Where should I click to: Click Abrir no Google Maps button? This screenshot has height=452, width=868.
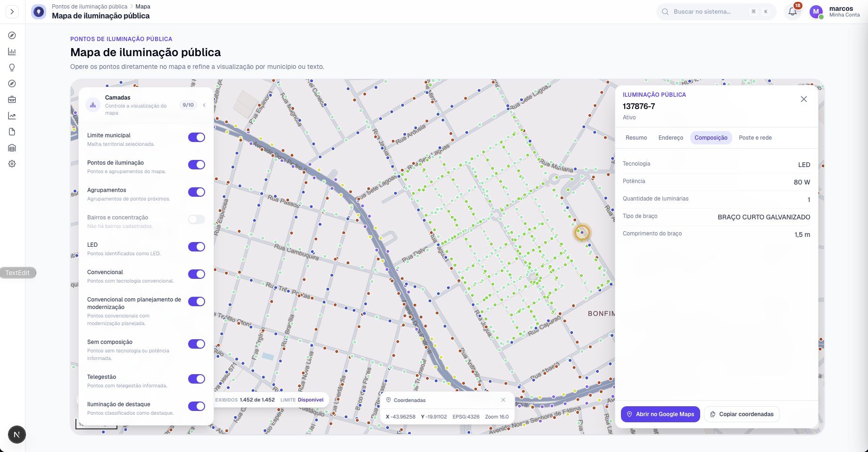(660, 414)
